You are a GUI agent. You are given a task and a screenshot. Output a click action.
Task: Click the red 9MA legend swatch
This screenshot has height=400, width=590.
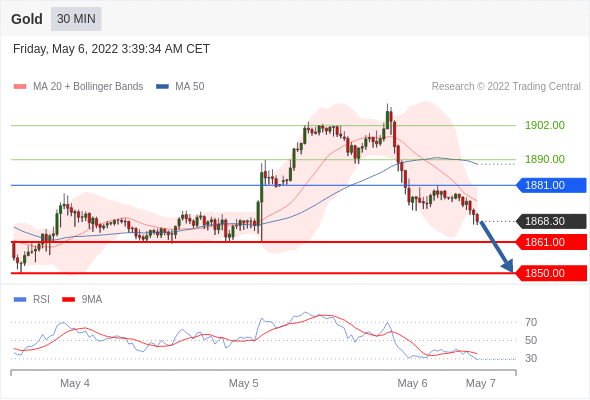click(x=68, y=300)
